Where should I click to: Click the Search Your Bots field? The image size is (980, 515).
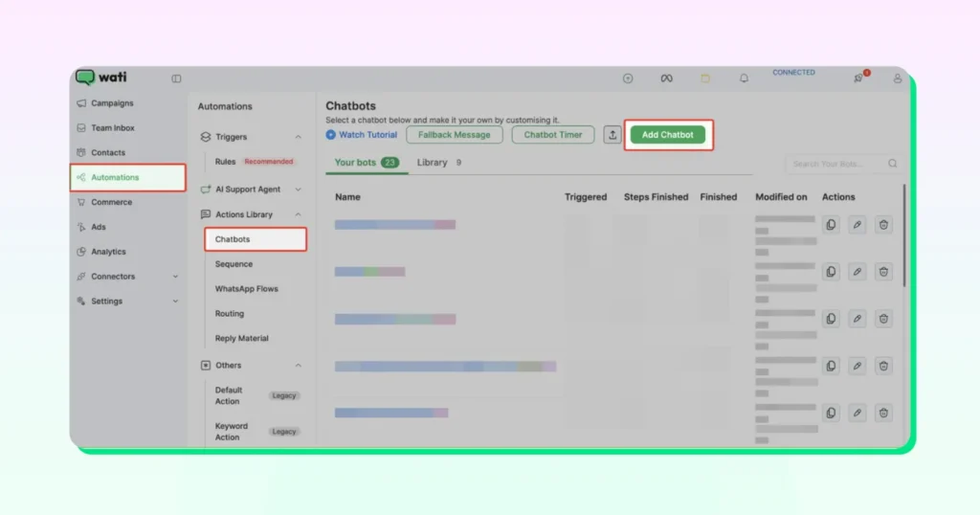837,164
